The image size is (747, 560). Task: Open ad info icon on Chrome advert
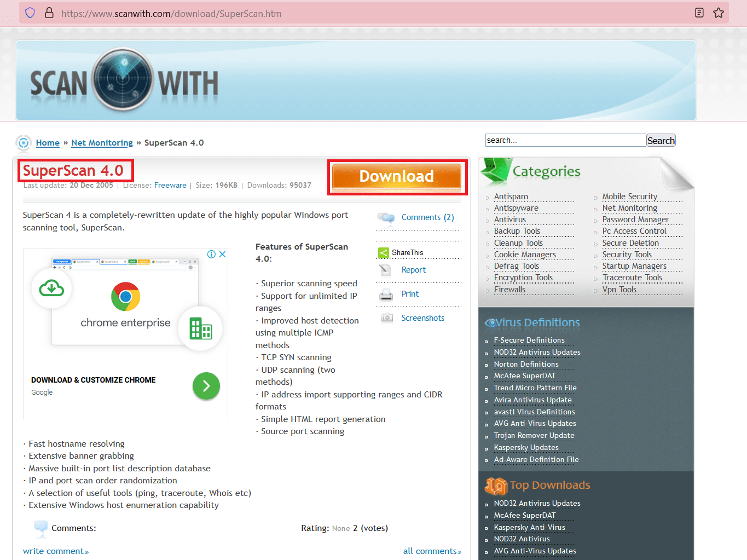point(211,254)
